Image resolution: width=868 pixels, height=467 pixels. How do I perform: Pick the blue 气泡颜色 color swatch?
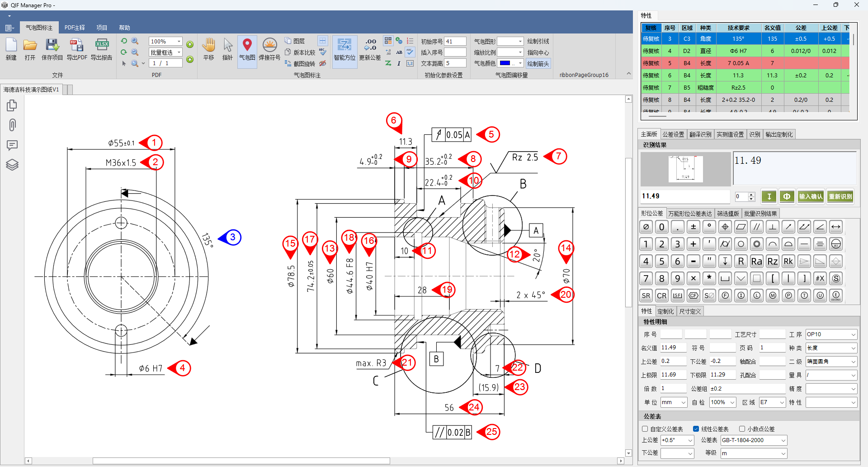(x=505, y=63)
